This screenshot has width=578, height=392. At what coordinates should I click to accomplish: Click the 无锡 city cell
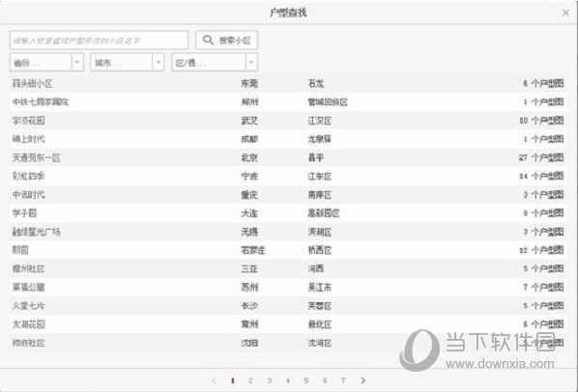click(249, 232)
